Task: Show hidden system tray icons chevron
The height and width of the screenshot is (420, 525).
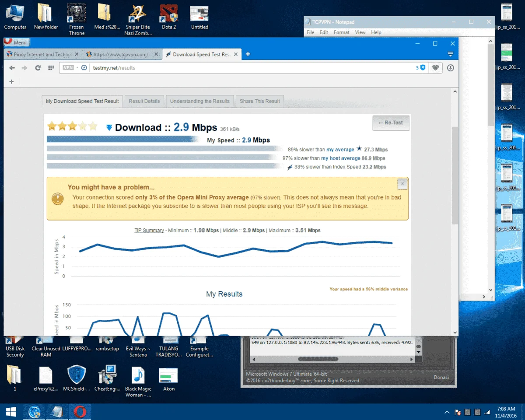Action: tap(447, 412)
